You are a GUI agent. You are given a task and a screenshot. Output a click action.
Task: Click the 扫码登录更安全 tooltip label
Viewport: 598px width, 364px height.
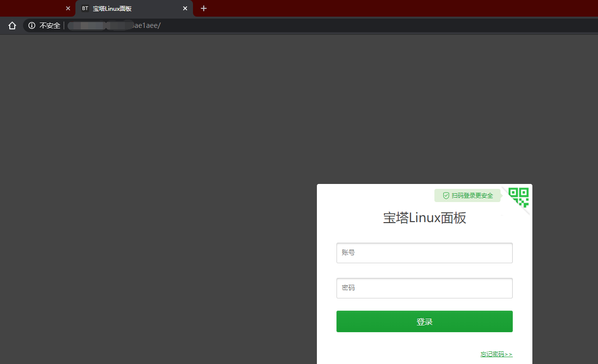[467, 195]
